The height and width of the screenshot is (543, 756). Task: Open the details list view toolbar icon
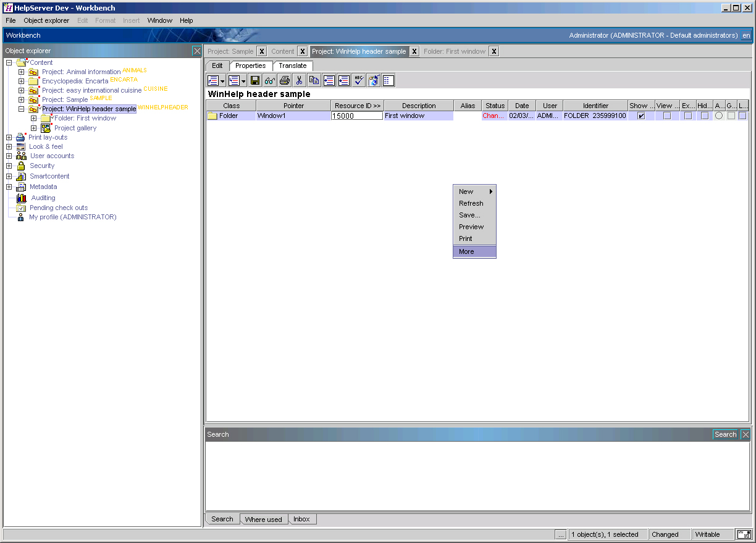(388, 80)
